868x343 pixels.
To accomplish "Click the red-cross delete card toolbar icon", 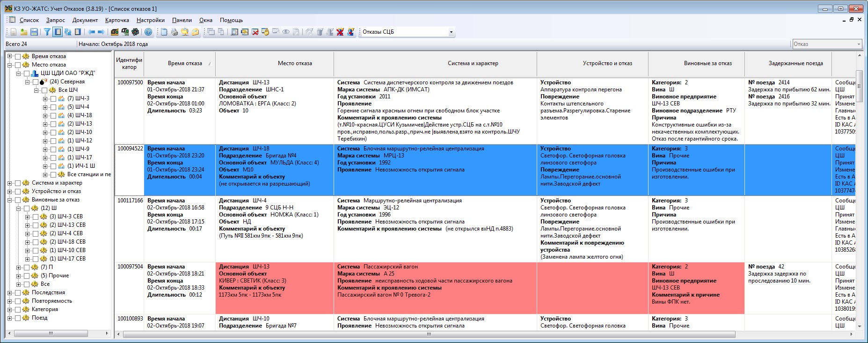I will pos(255,32).
